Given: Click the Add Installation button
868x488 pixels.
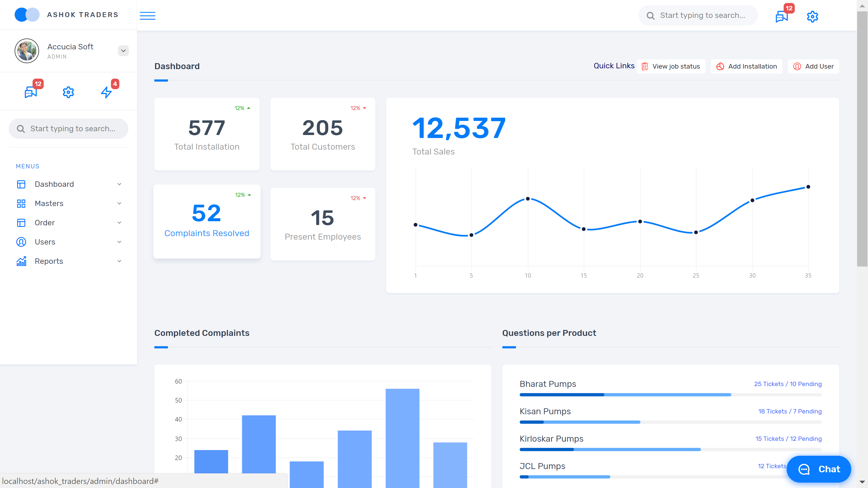Looking at the screenshot, I should click(746, 66).
